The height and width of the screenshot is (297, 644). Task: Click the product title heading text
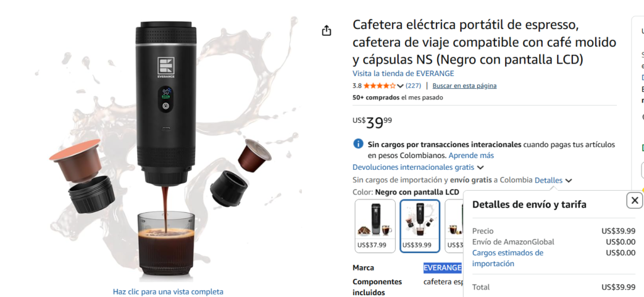coord(485,42)
